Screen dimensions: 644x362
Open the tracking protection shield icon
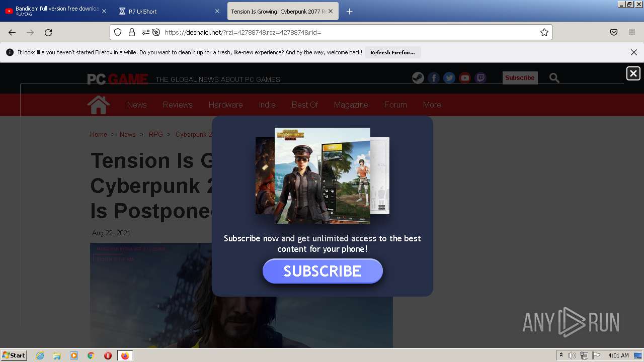tap(118, 32)
